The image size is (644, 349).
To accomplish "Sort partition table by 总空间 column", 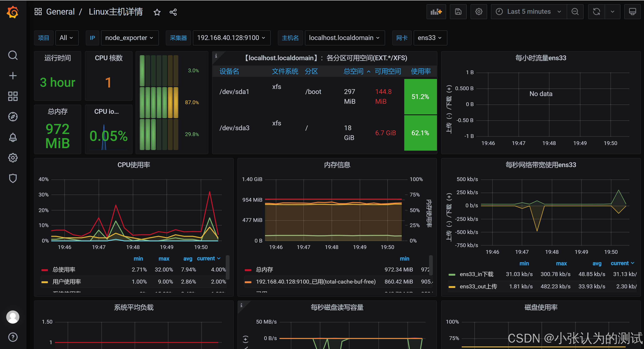I will pos(353,71).
